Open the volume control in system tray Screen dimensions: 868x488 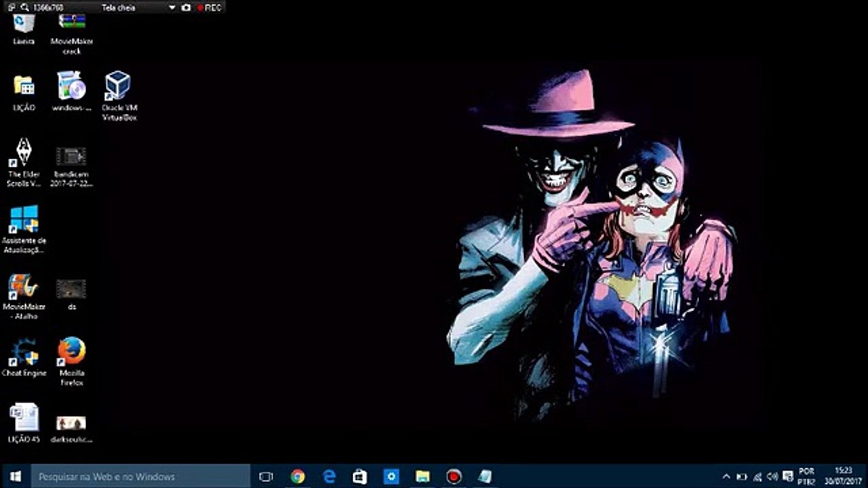coord(772,476)
